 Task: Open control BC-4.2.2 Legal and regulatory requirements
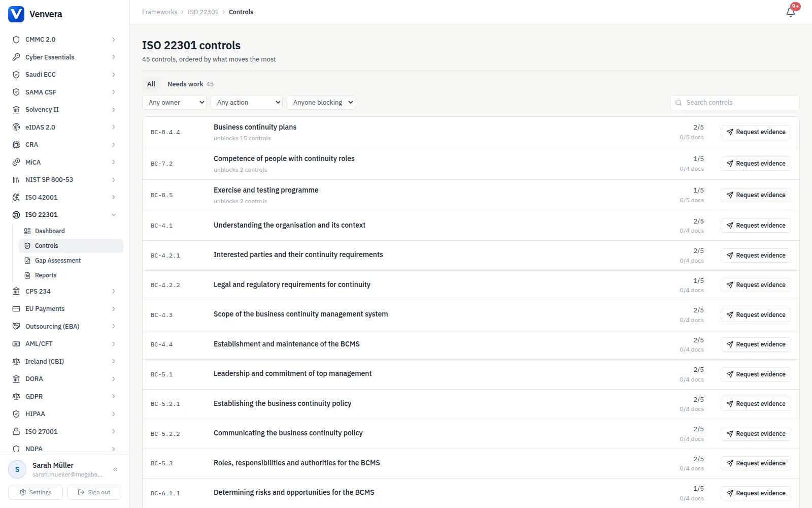point(471,285)
